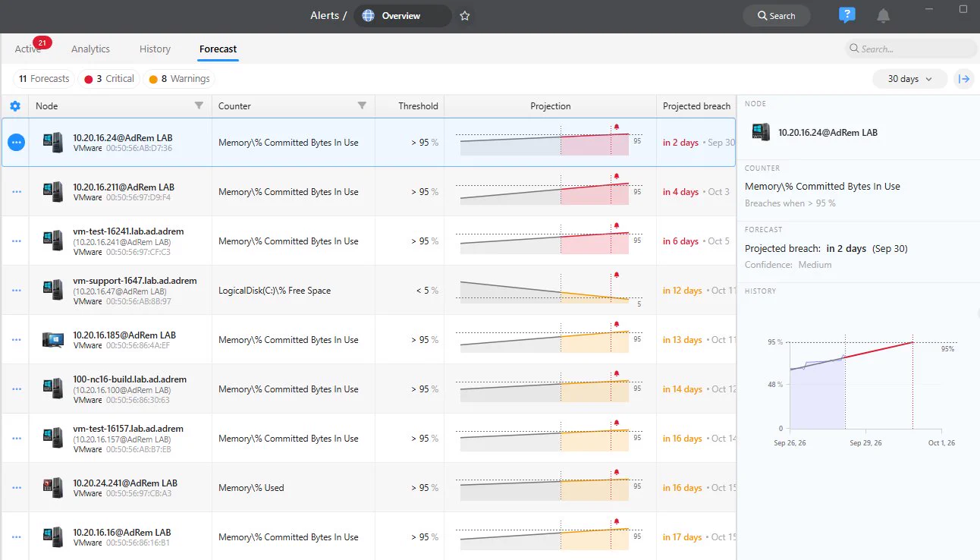Focus the alerts search input field

pyautogui.click(x=911, y=49)
